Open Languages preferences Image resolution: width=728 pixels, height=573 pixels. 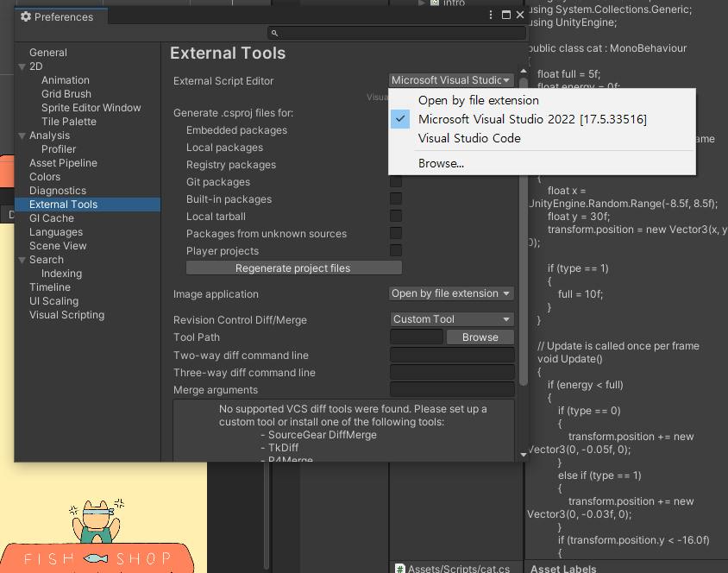(56, 232)
